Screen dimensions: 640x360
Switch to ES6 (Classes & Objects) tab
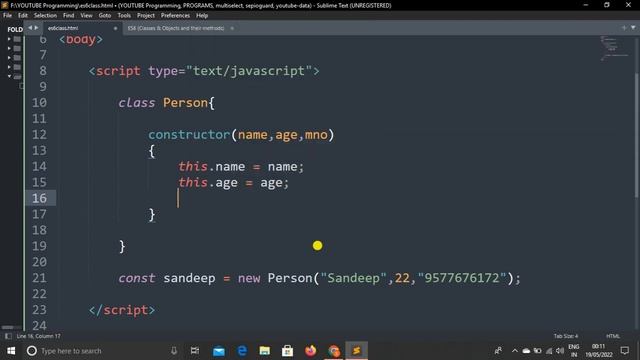tap(176, 28)
